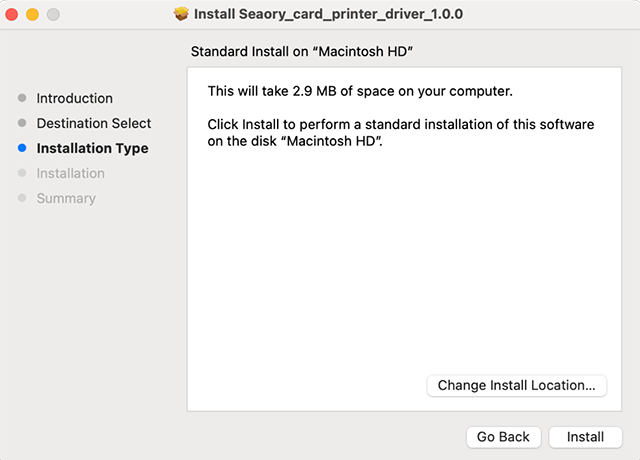Select the Installation Type step label
Image resolution: width=640 pixels, height=460 pixels.
coord(92,148)
